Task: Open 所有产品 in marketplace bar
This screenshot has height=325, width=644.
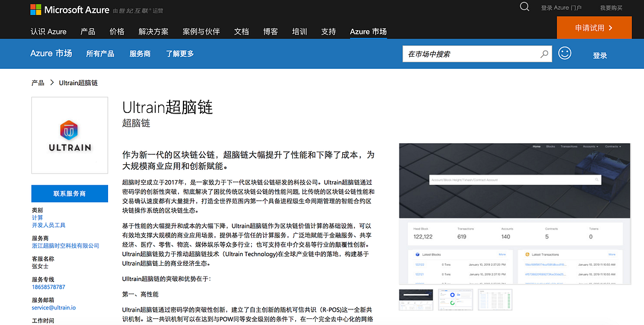Action: [100, 53]
